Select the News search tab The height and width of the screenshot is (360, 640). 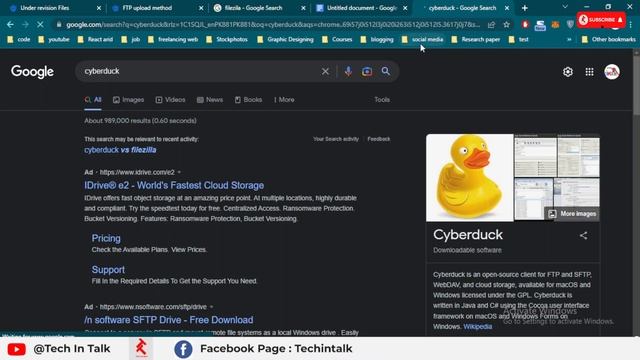point(210,100)
